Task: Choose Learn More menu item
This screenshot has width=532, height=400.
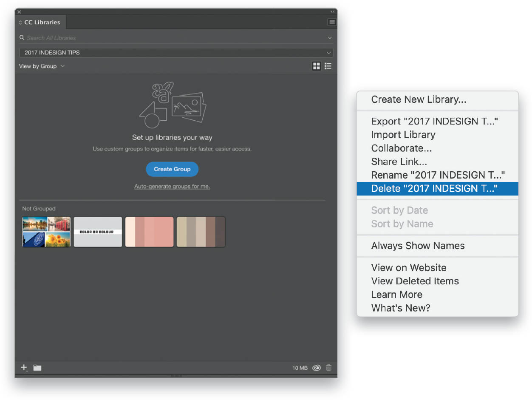Action: point(437,295)
